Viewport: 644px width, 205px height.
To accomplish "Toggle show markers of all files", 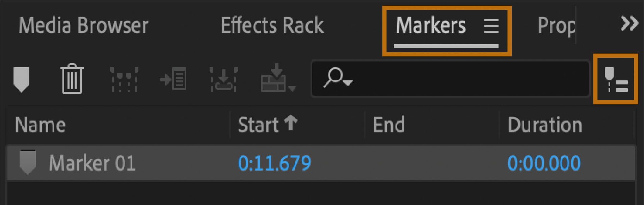I will click(616, 79).
